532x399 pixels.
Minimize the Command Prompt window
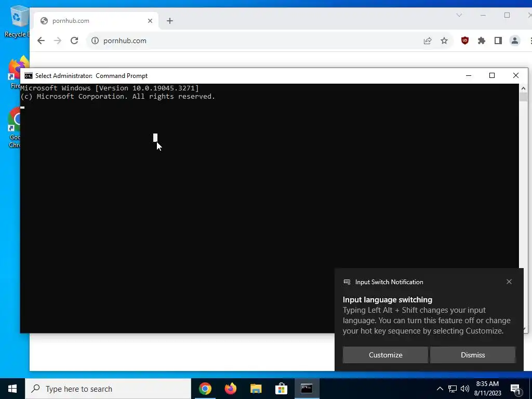pyautogui.click(x=469, y=75)
